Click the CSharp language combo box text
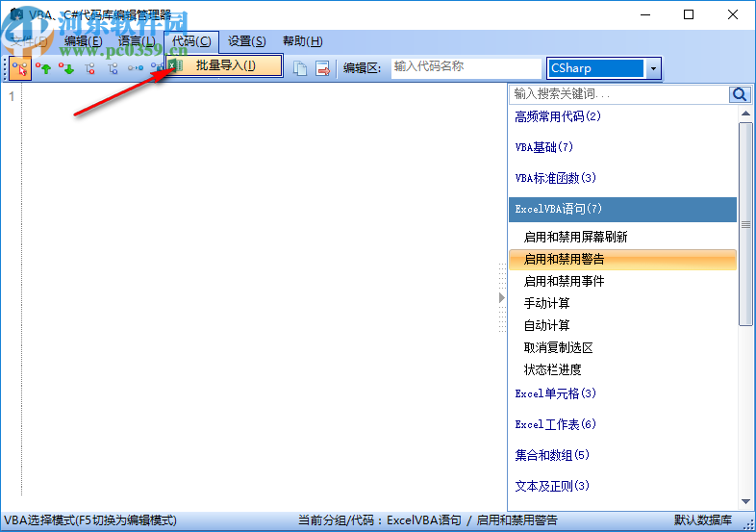Viewport: 756px width, 532px height. coord(596,68)
